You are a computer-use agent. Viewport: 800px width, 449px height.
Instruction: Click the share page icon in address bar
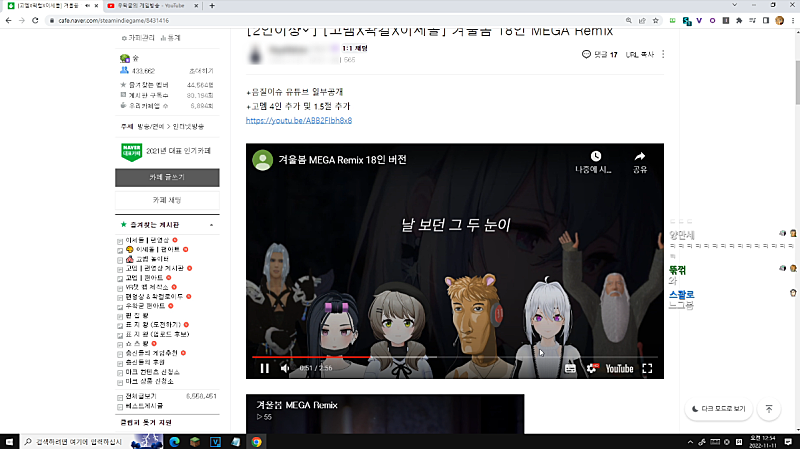pos(642,20)
